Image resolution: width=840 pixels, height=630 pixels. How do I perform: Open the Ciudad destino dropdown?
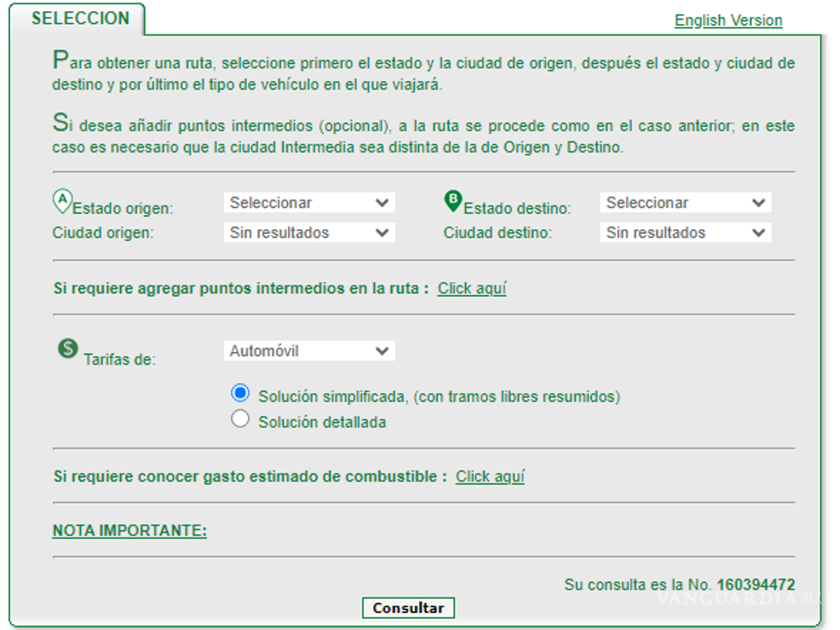685,232
